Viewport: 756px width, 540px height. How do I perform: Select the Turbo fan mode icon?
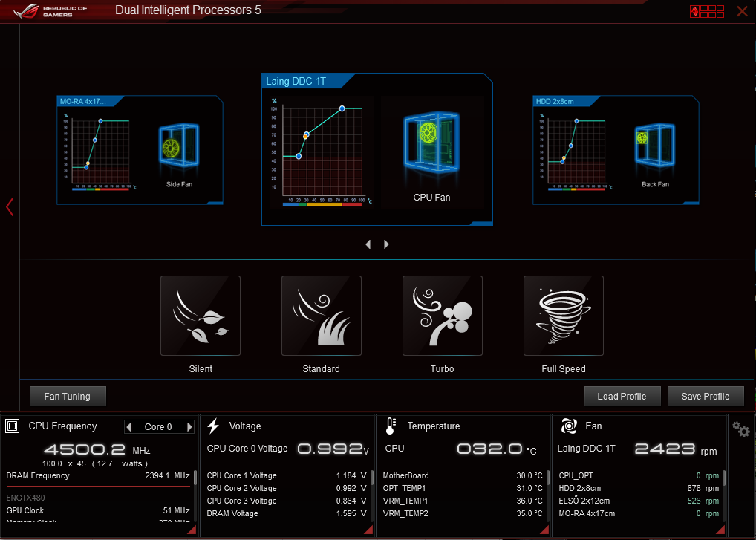coord(443,316)
